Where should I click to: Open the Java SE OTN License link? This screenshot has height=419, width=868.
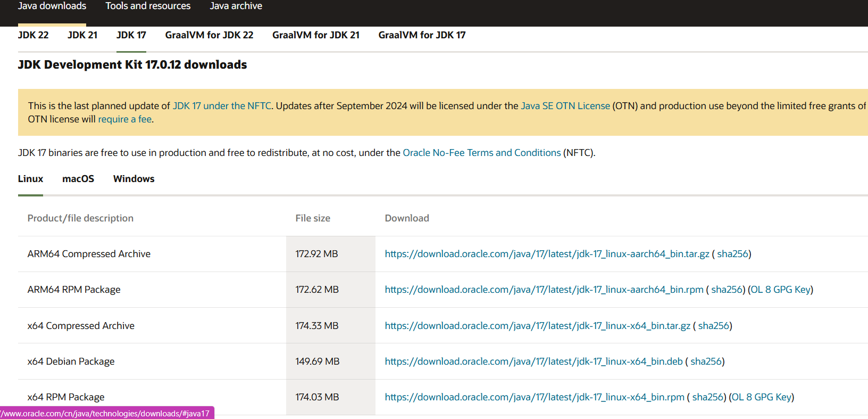pyautogui.click(x=565, y=106)
